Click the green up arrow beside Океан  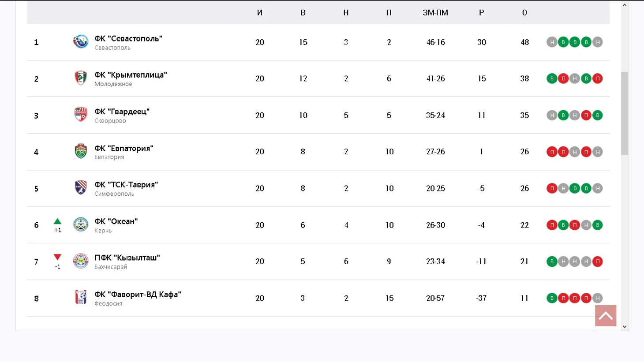pos(57,221)
